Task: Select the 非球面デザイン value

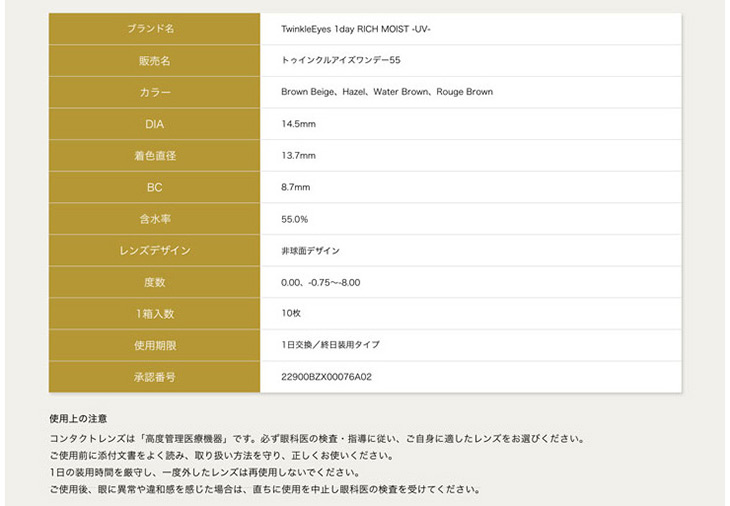Action: tap(311, 251)
